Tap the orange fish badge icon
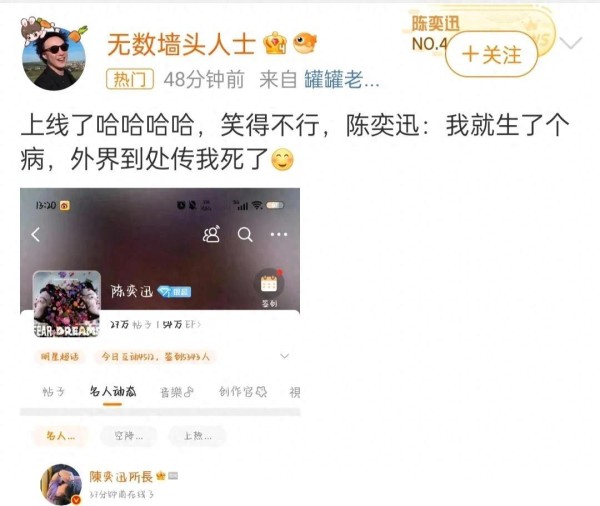Image resolution: width=600 pixels, height=506 pixels. coord(305,42)
